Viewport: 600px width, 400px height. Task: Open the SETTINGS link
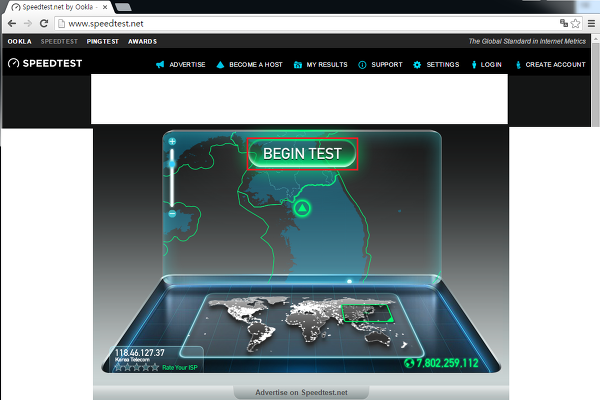[x=443, y=65]
